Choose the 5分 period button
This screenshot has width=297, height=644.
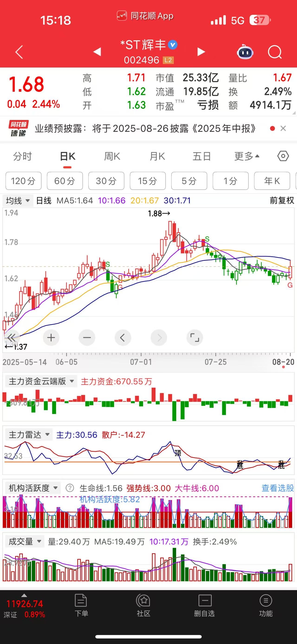pos(189,181)
